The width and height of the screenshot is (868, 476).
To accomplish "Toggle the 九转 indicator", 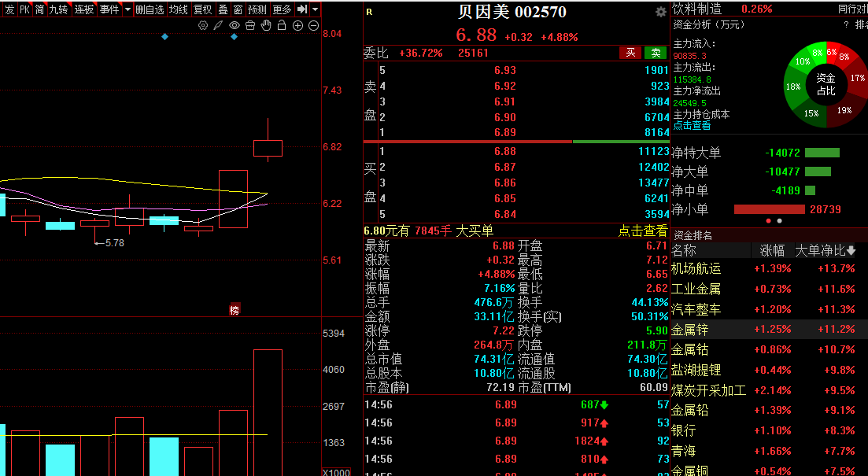I will pos(58,9).
